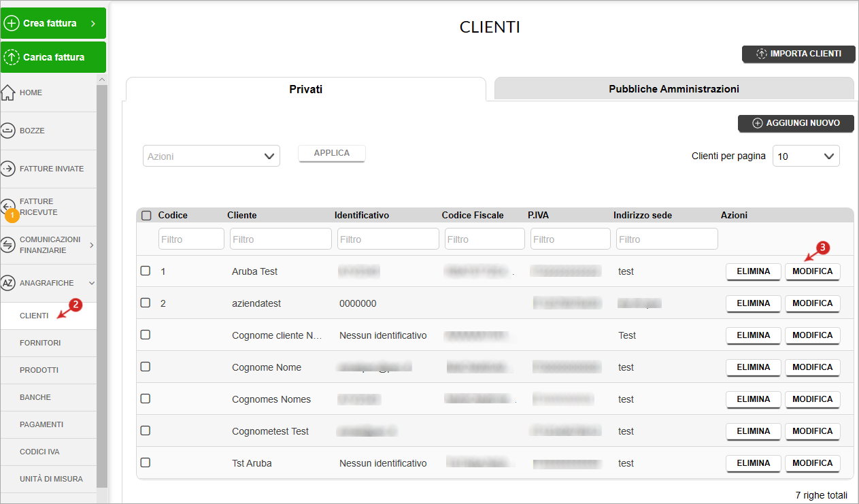Image resolution: width=859 pixels, height=504 pixels.
Task: Open the Clienti per pagina dropdown
Action: tap(806, 156)
